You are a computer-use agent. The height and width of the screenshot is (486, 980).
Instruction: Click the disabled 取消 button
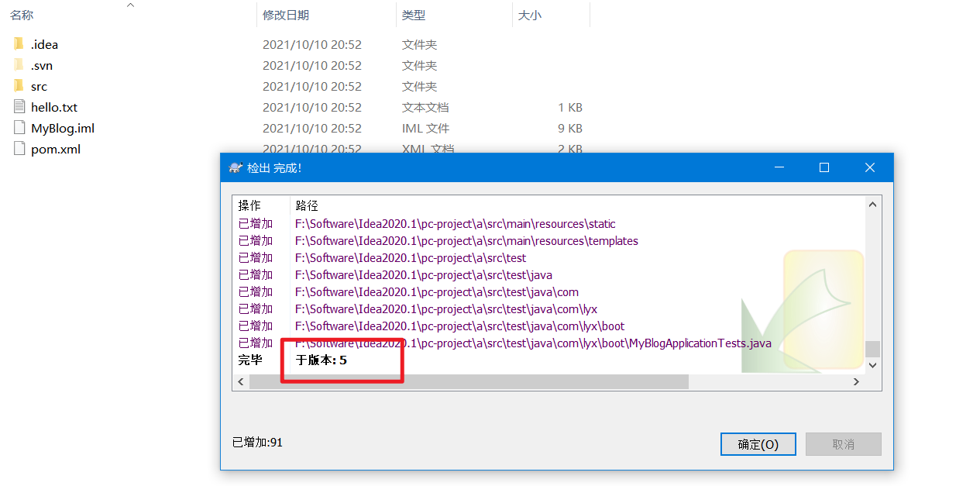(x=843, y=444)
